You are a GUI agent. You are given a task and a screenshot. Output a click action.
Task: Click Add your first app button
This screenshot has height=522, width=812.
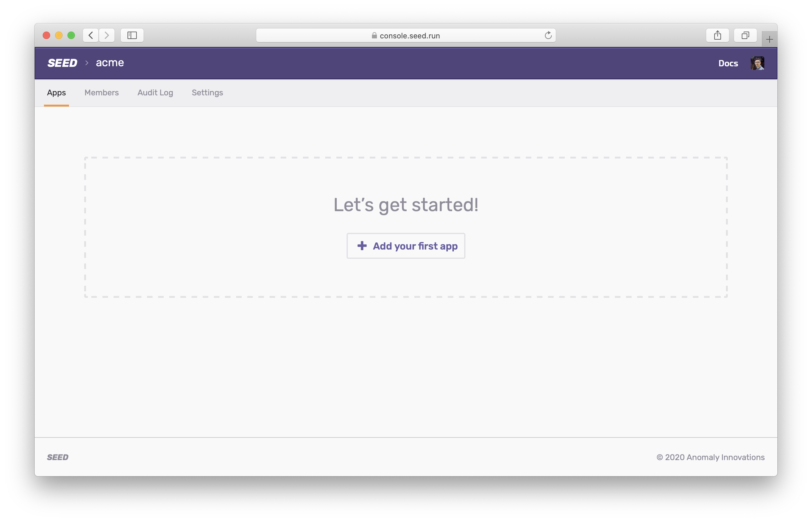406,246
